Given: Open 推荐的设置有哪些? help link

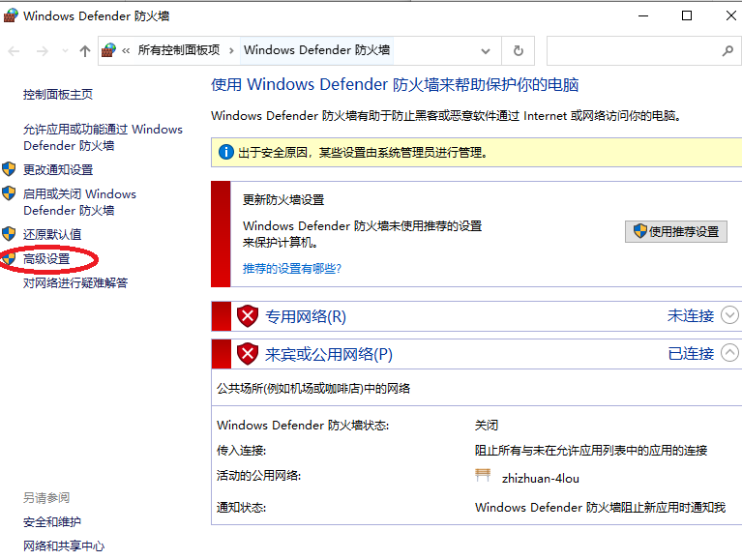Looking at the screenshot, I should coord(292,269).
